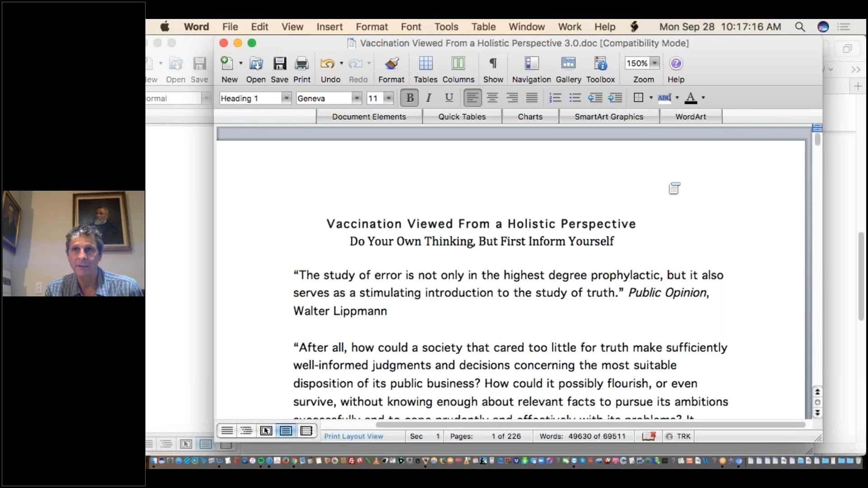Open the Insert menu
Viewport: 868px width, 488px height.
point(329,27)
